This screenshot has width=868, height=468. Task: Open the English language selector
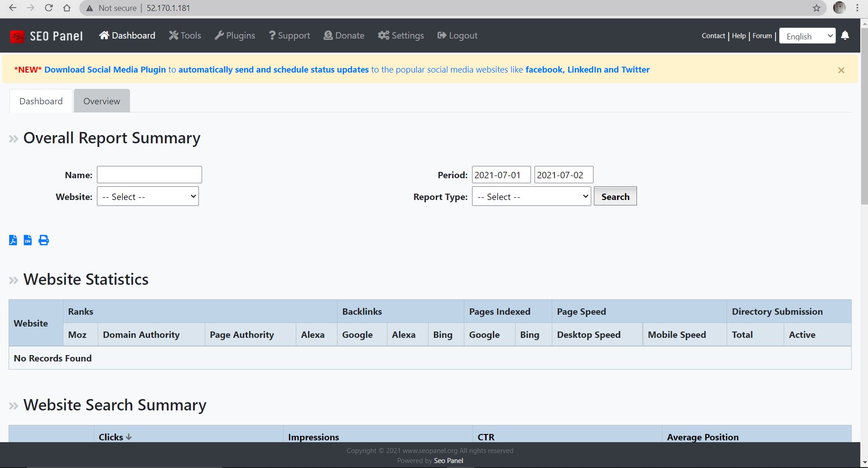pyautogui.click(x=807, y=36)
